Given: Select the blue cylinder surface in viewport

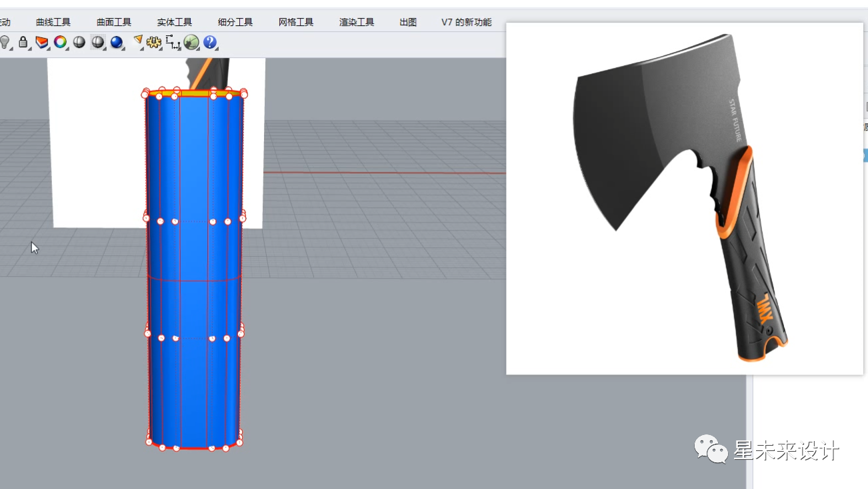Looking at the screenshot, I should (x=193, y=270).
